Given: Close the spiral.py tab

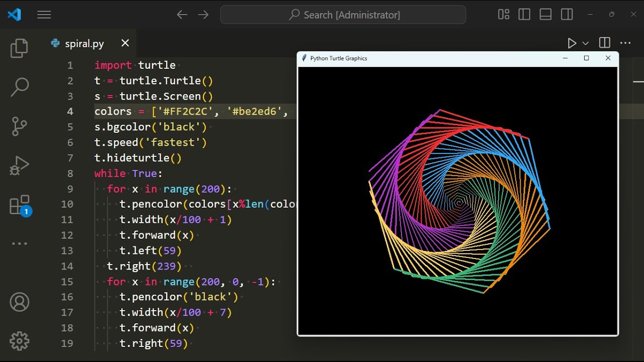Looking at the screenshot, I should [125, 43].
